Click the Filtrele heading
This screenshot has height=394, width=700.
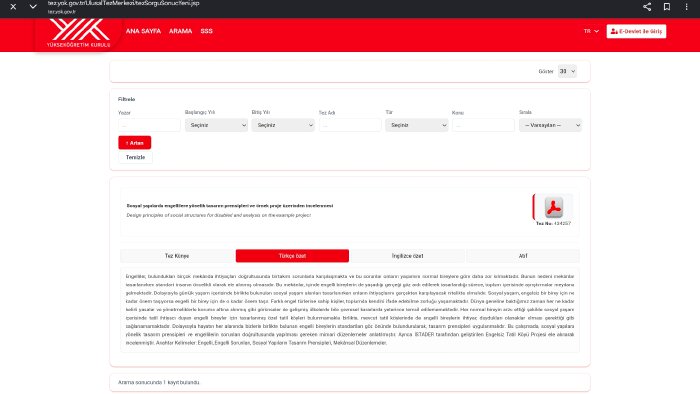click(x=126, y=99)
